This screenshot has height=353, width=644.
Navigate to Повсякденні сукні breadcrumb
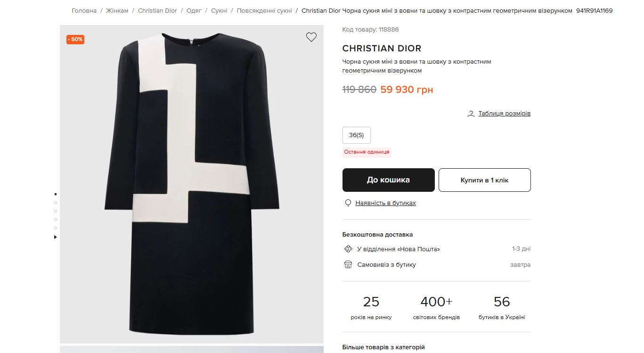coord(264,10)
